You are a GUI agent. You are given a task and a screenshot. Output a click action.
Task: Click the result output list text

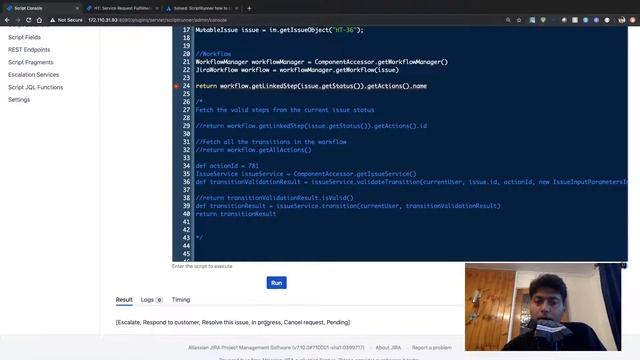[x=233, y=322]
